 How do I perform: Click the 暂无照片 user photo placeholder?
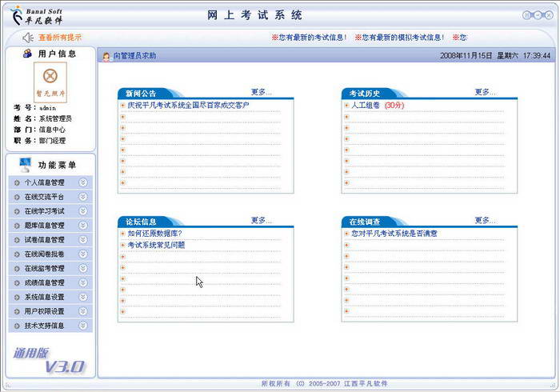50,81
